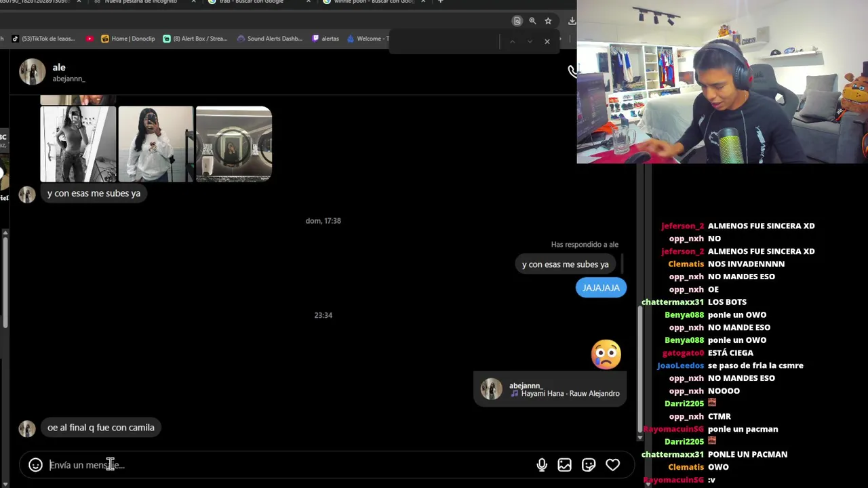Open the emoji picker in message box

[x=35, y=465]
